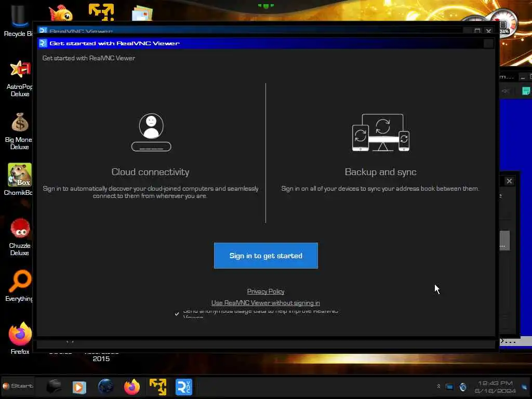Click the taskbar clock showing 12:43 PM

click(495, 387)
